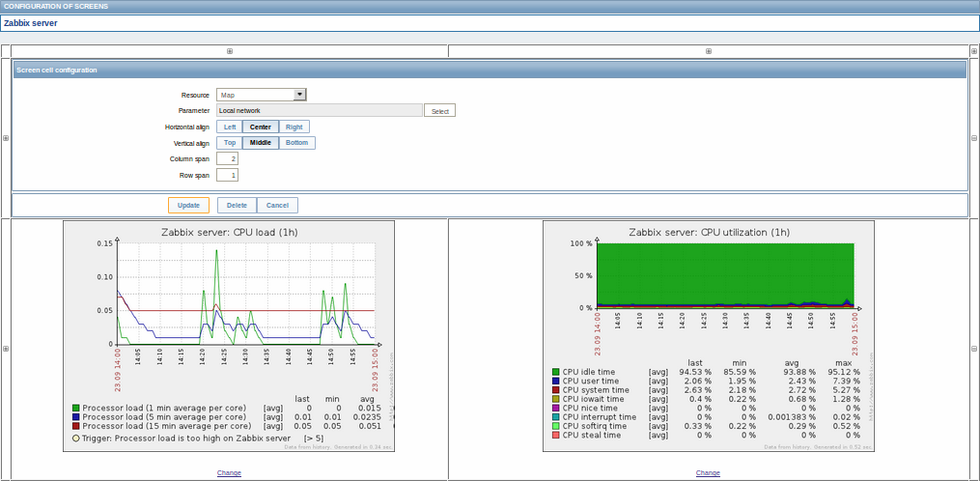
Task: Click the Zabbix server screen title
Action: (30, 23)
